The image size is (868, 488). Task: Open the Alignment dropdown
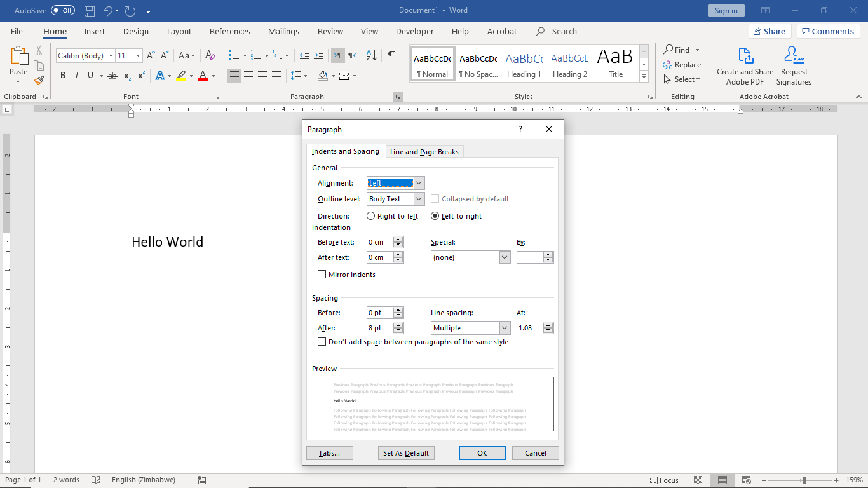[x=419, y=183]
